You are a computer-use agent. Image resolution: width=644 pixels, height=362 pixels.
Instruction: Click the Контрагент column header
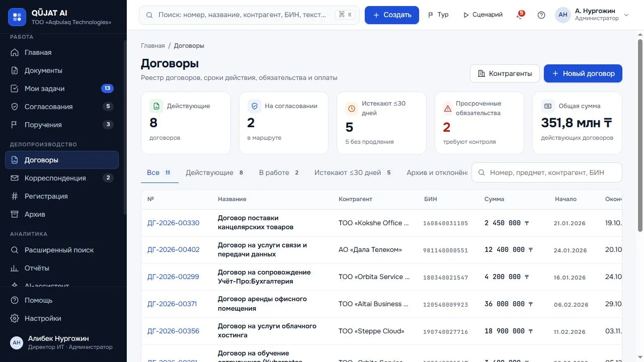pyautogui.click(x=355, y=199)
